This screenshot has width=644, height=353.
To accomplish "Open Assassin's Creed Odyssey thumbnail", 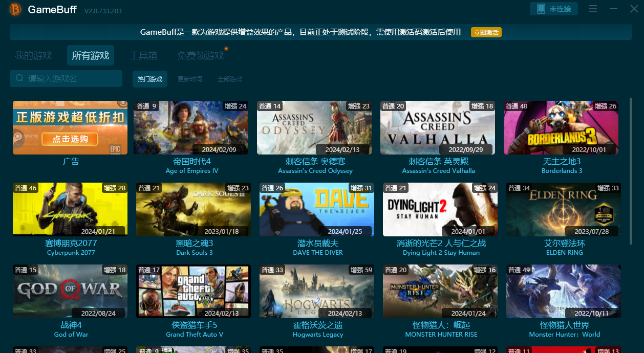I will coord(314,127).
